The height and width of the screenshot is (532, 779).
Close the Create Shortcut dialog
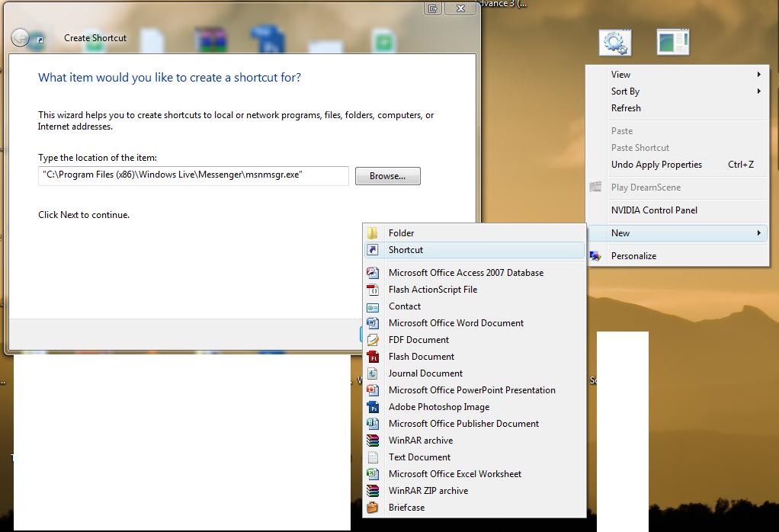pos(460,8)
